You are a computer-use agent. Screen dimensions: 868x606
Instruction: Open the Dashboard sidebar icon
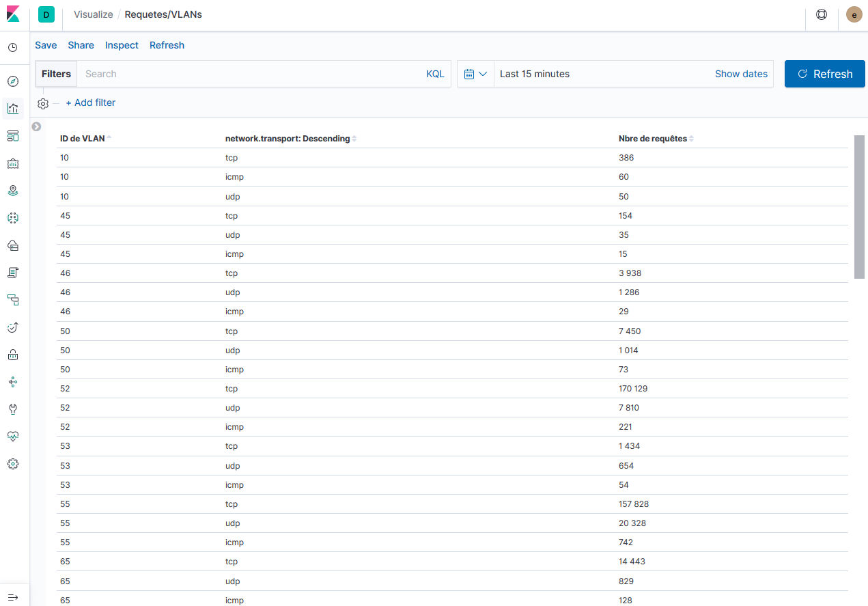(x=13, y=136)
